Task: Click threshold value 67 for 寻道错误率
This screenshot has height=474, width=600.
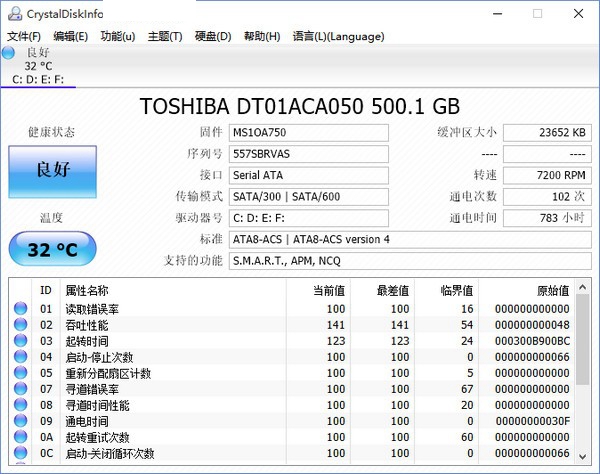Action: [467, 389]
